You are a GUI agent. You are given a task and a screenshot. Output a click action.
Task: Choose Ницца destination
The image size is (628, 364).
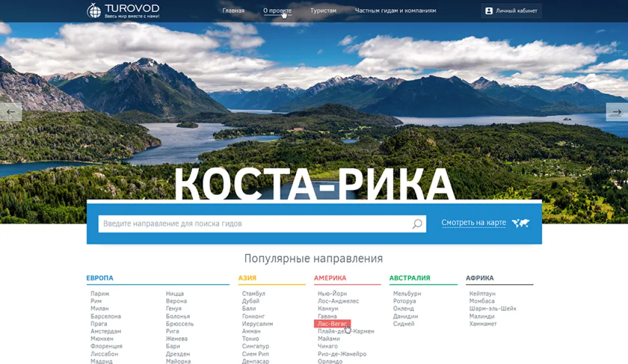pos(175,293)
